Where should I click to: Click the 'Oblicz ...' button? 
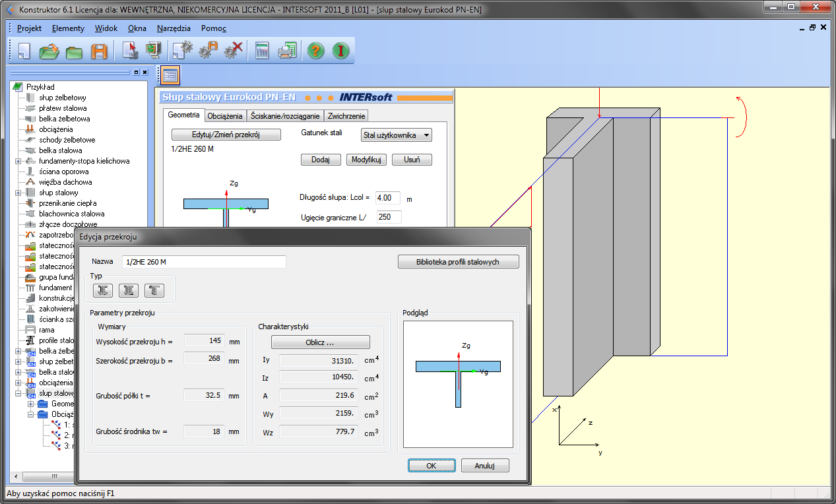click(320, 342)
